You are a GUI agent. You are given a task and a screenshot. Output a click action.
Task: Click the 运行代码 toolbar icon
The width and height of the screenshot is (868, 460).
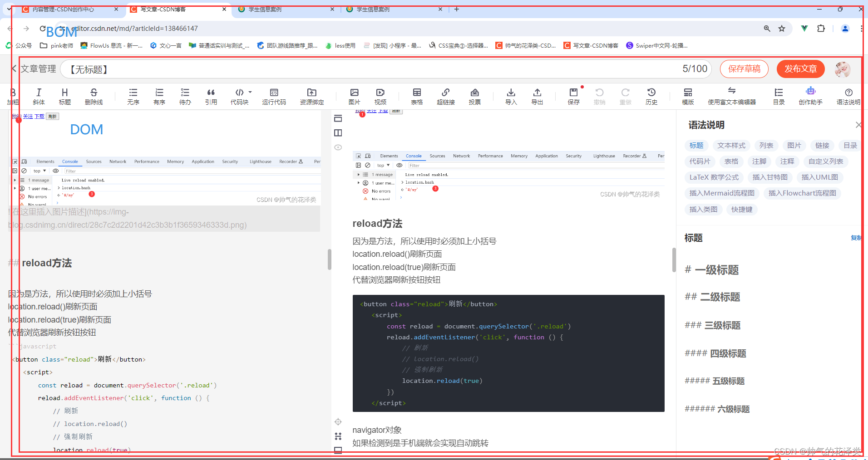[274, 97]
